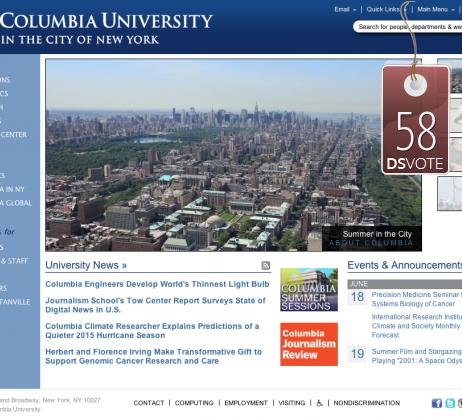Click the 58 DSVOTE tag badge
This screenshot has height=420, width=462.
click(x=415, y=120)
